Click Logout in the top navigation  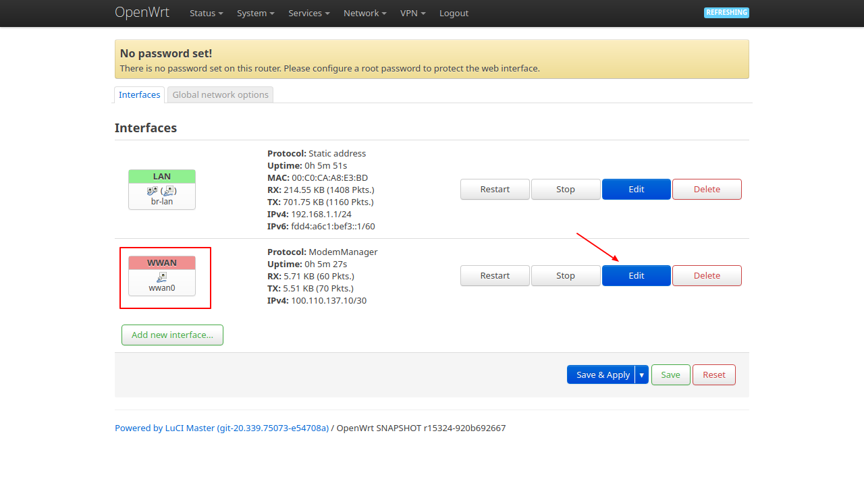point(454,13)
